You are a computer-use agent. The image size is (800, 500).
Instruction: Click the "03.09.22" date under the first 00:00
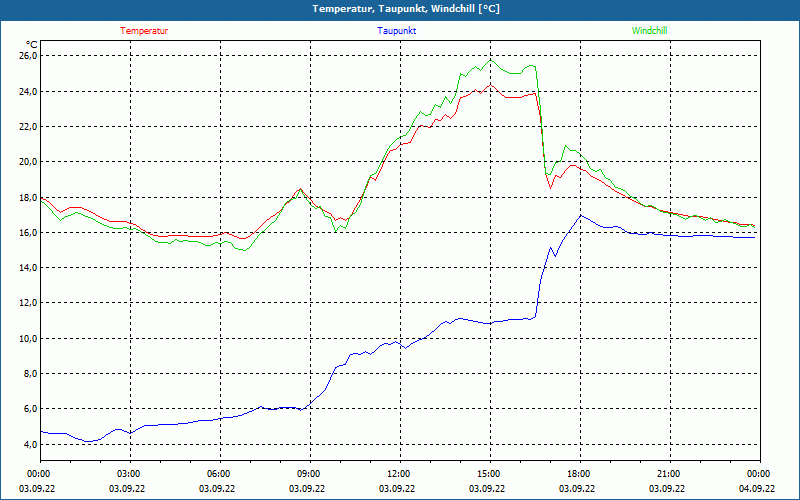pyautogui.click(x=37, y=488)
